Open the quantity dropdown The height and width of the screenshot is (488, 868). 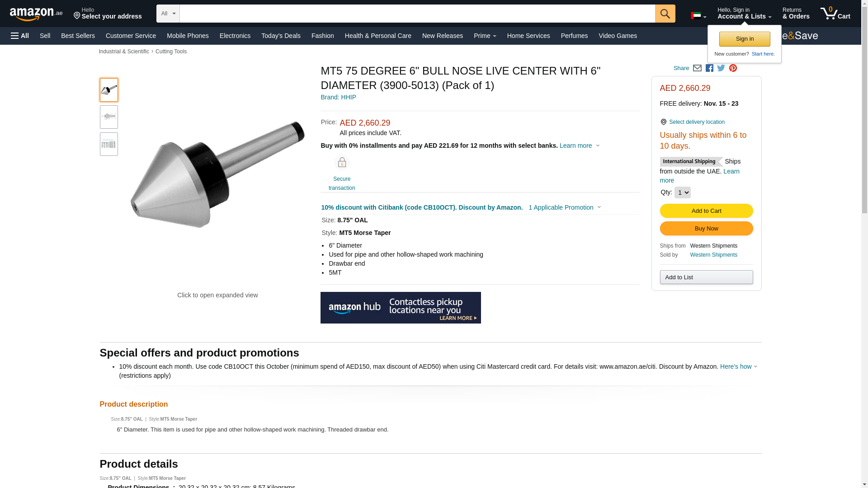tap(682, 192)
